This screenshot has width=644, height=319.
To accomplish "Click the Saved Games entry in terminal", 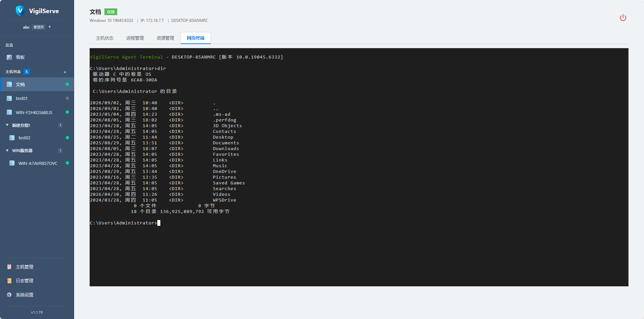I will click(x=229, y=183).
